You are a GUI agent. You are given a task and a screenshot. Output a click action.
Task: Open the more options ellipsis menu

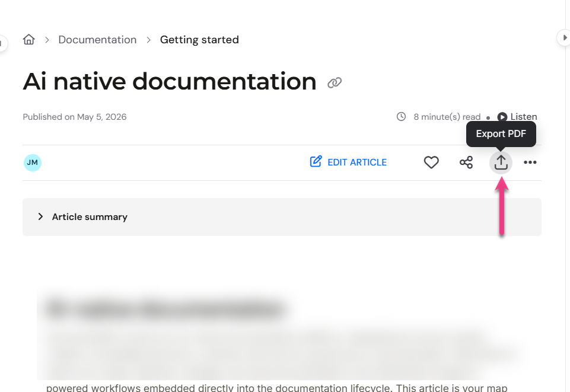coord(530,162)
